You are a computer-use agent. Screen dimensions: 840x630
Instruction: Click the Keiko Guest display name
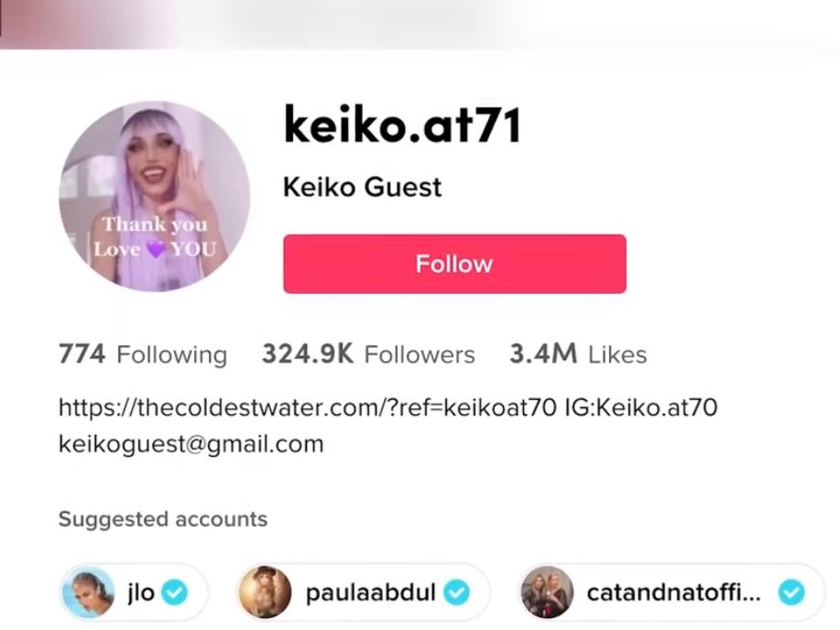coord(362,188)
